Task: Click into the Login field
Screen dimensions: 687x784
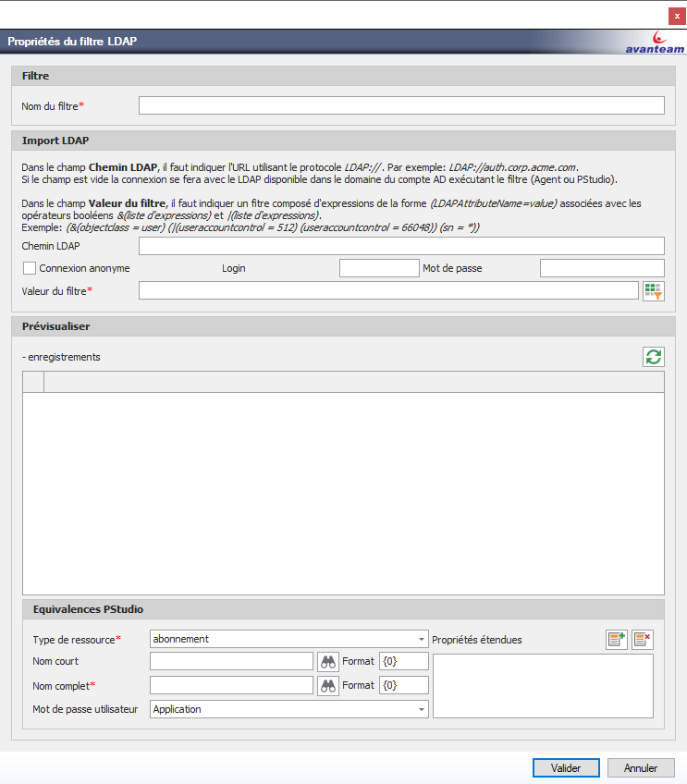Action: pyautogui.click(x=379, y=268)
